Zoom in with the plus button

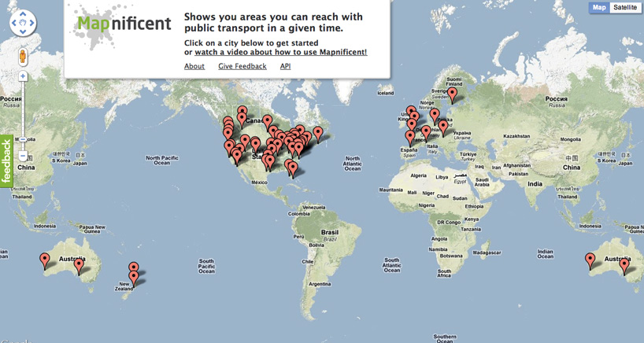pyautogui.click(x=23, y=76)
